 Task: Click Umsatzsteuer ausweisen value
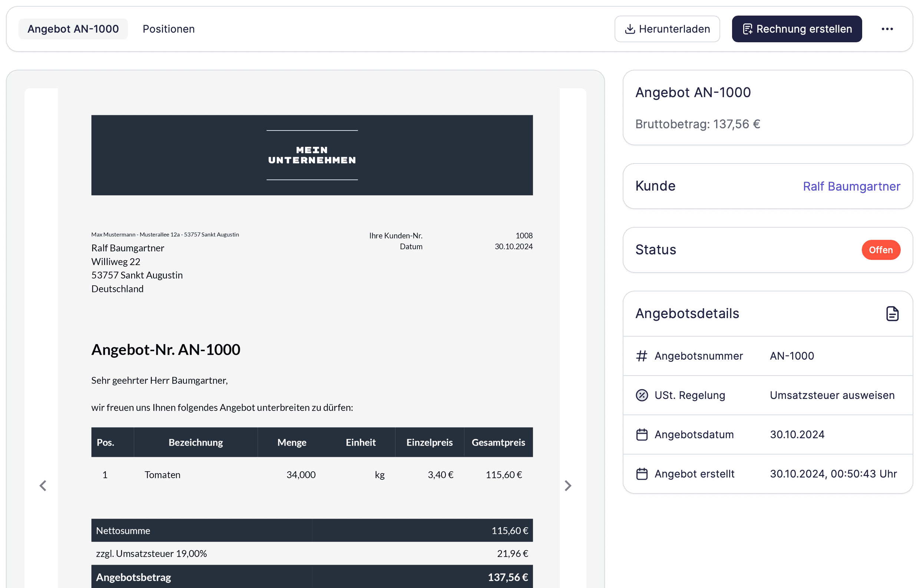tap(832, 395)
